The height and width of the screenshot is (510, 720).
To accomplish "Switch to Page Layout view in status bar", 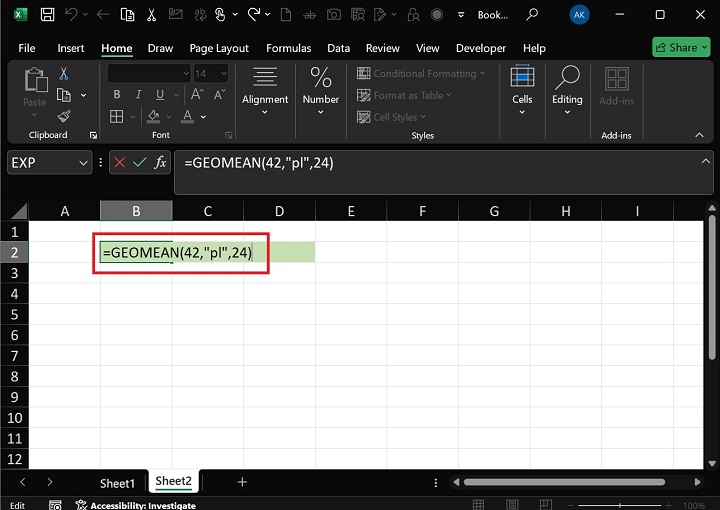I will [x=512, y=505].
